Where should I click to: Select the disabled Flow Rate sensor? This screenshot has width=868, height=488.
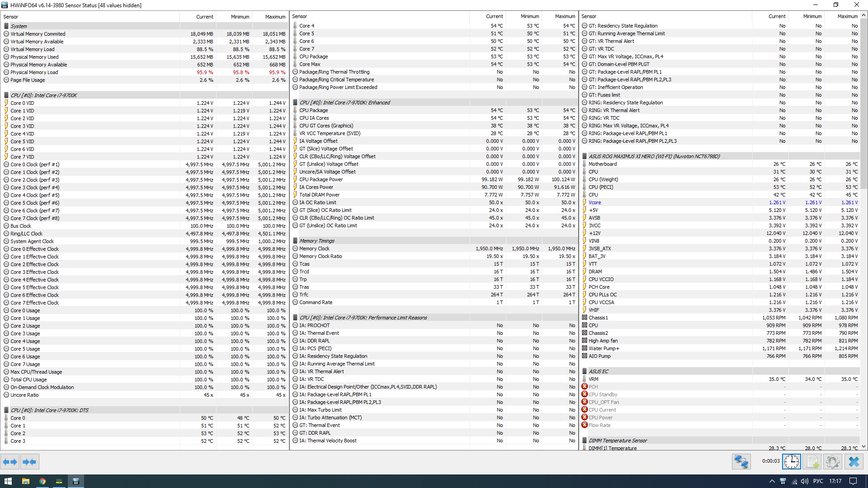point(599,425)
